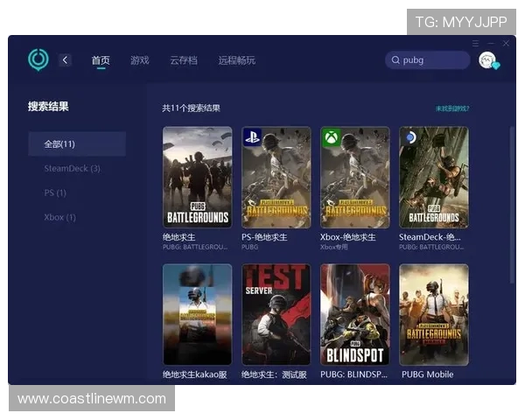Screen dimensions: 525x420
Task: Filter results by PS (1)
Action: click(x=55, y=192)
